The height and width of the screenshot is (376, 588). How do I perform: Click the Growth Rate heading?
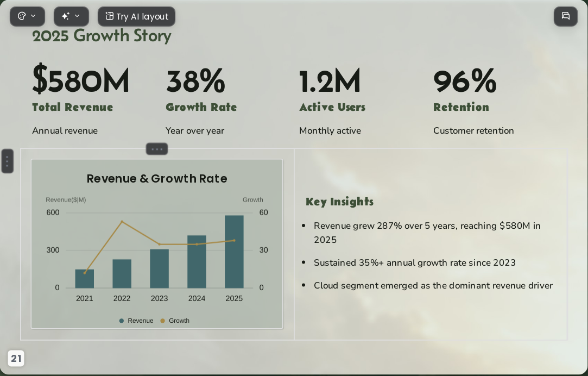click(x=201, y=107)
